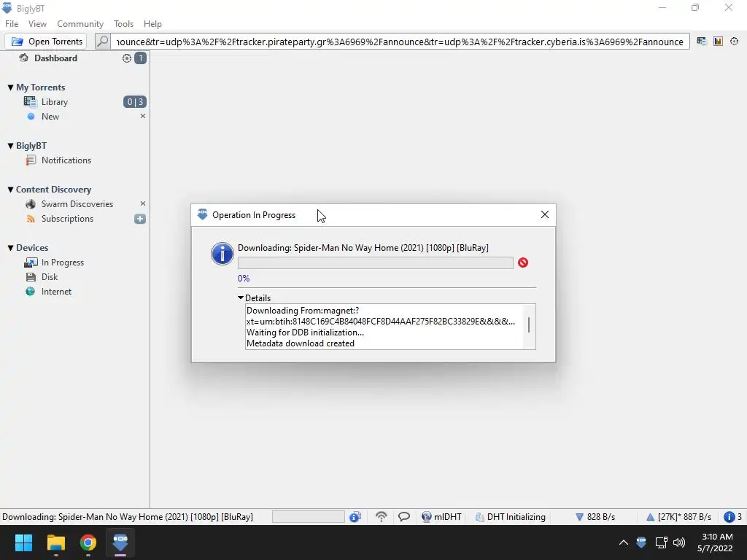
Task: Open the Windows Start menu
Action: point(23,542)
